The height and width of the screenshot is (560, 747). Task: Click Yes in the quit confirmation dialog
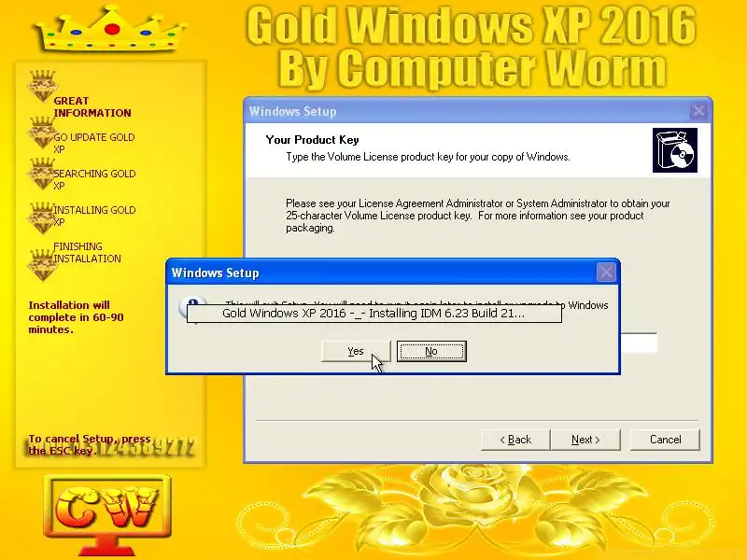[356, 352]
